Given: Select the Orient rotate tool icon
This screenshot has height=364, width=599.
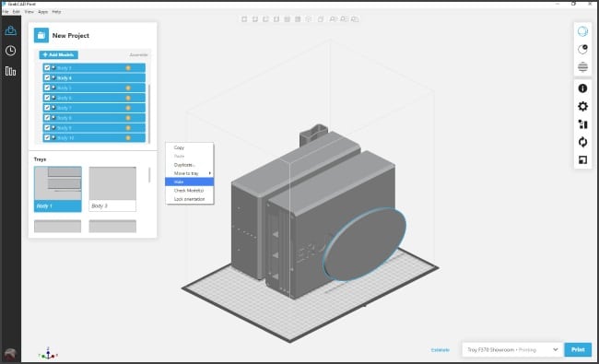Looking at the screenshot, I should point(582,142).
